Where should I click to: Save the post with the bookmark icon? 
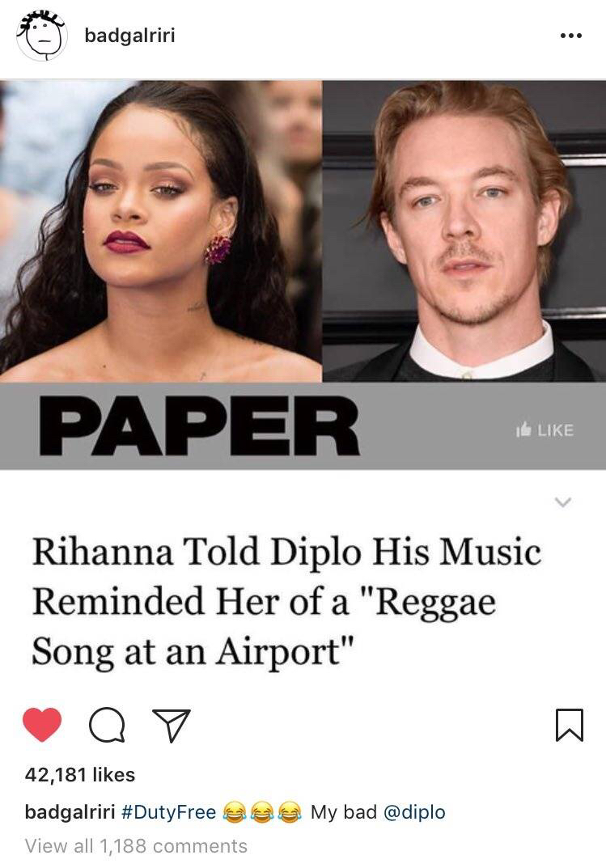click(570, 725)
